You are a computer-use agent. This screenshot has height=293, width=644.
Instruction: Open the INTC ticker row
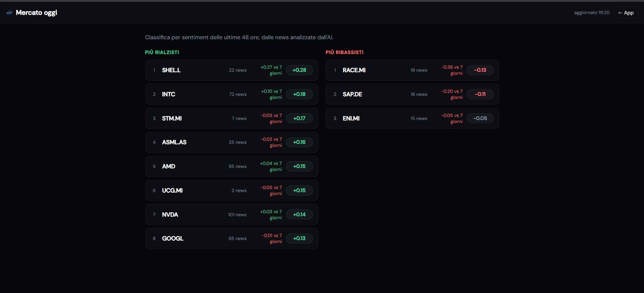coord(231,94)
